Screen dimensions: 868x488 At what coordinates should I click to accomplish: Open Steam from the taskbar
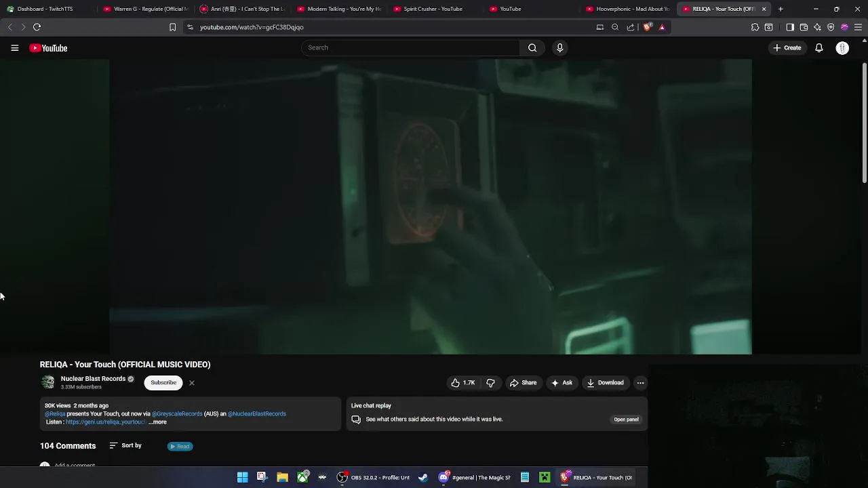tap(423, 477)
